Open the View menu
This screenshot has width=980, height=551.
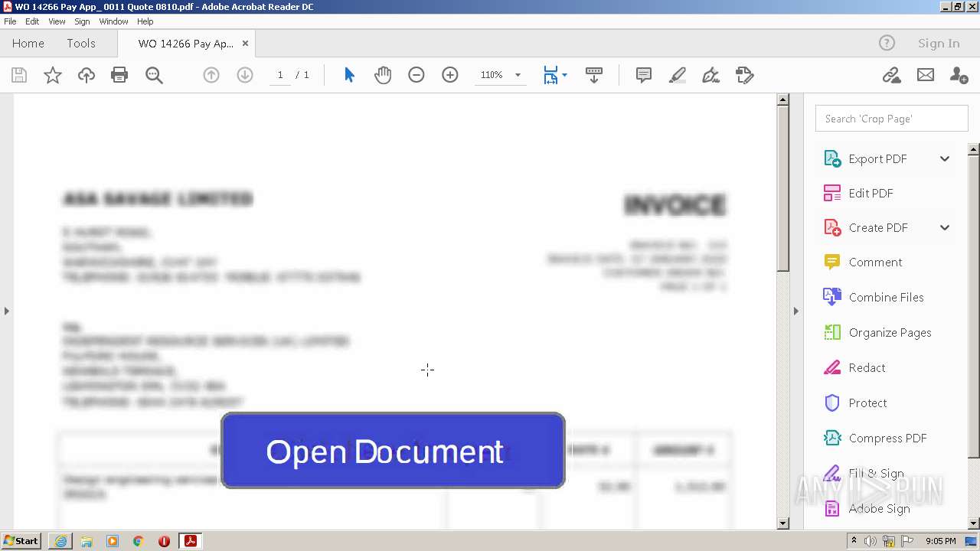pyautogui.click(x=57, y=21)
